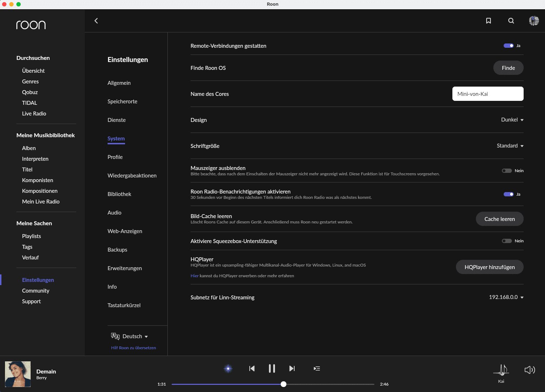545x392 pixels.
Task: Skip to the next track
Action: [x=292, y=368]
